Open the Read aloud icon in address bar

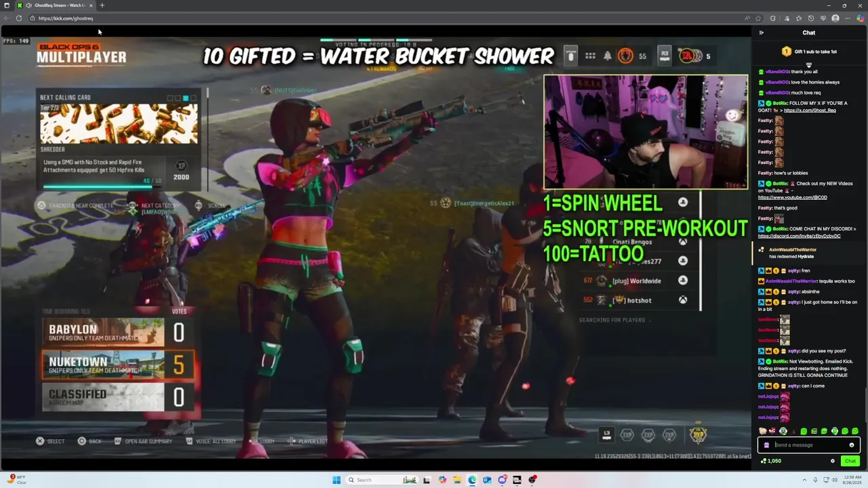(x=747, y=18)
